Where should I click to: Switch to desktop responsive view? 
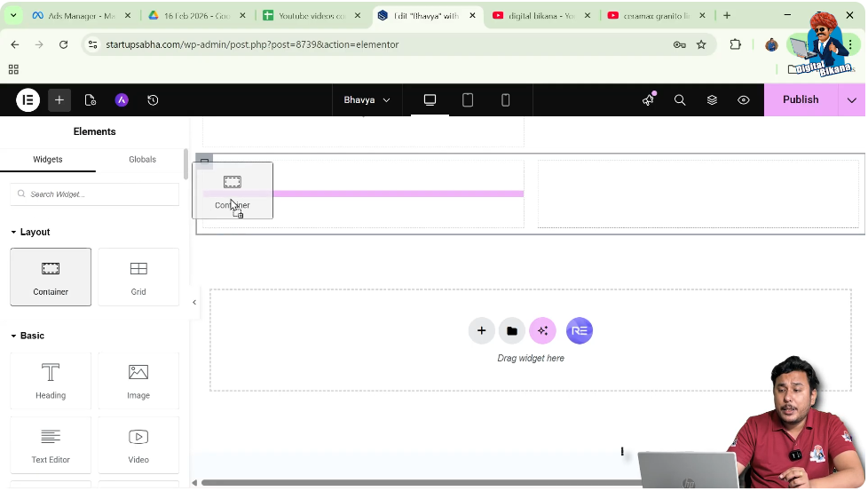(x=430, y=100)
